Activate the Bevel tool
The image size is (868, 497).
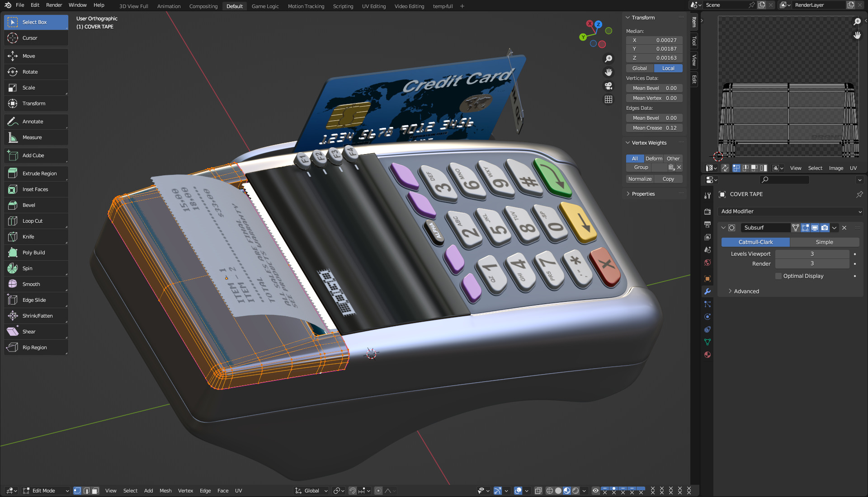[36, 205]
